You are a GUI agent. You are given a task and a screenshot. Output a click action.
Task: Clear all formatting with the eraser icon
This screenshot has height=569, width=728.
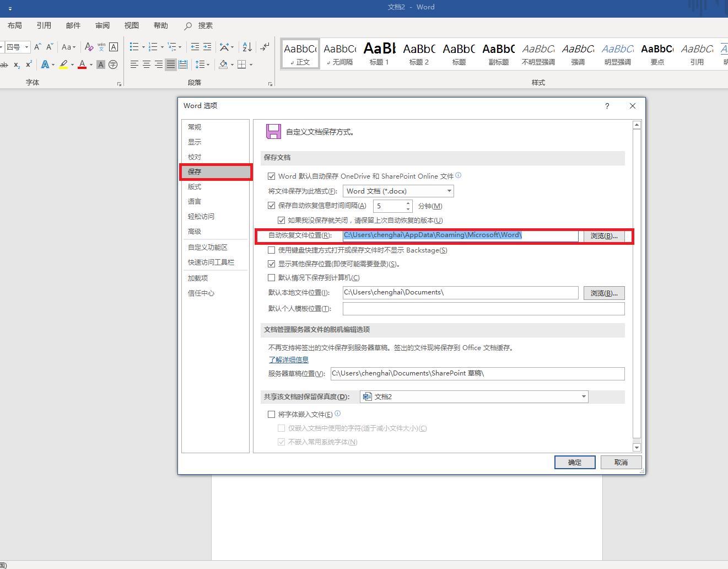click(x=89, y=47)
